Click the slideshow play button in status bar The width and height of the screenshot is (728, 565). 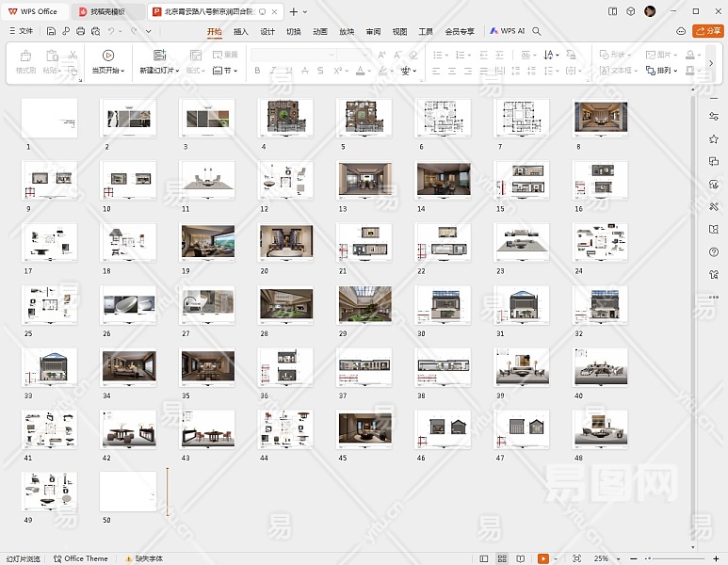[x=543, y=558]
